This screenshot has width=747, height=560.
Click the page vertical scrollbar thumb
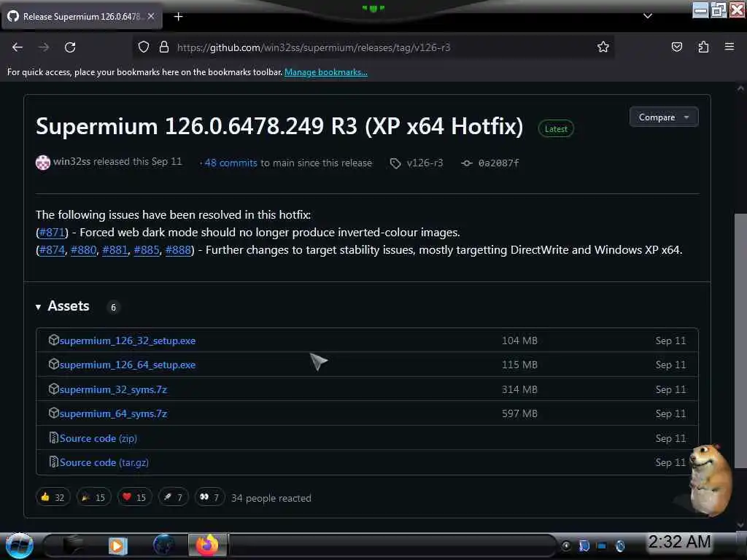point(740,341)
